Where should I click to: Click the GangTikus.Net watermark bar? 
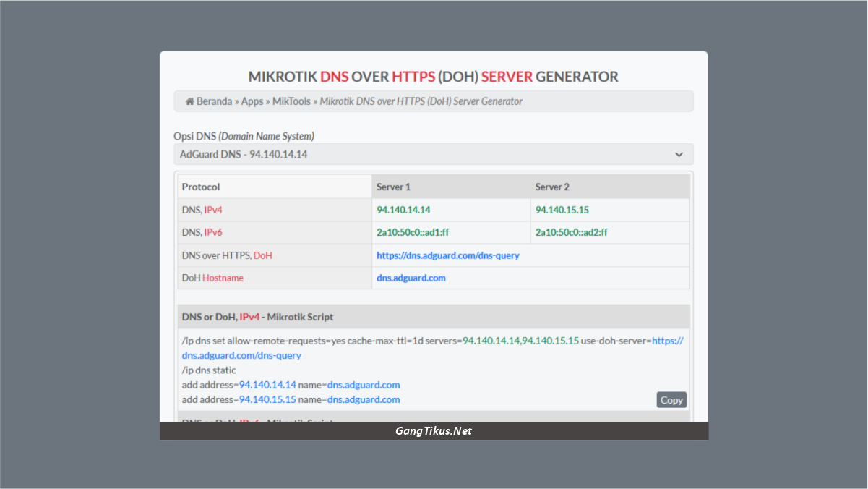pyautogui.click(x=434, y=430)
